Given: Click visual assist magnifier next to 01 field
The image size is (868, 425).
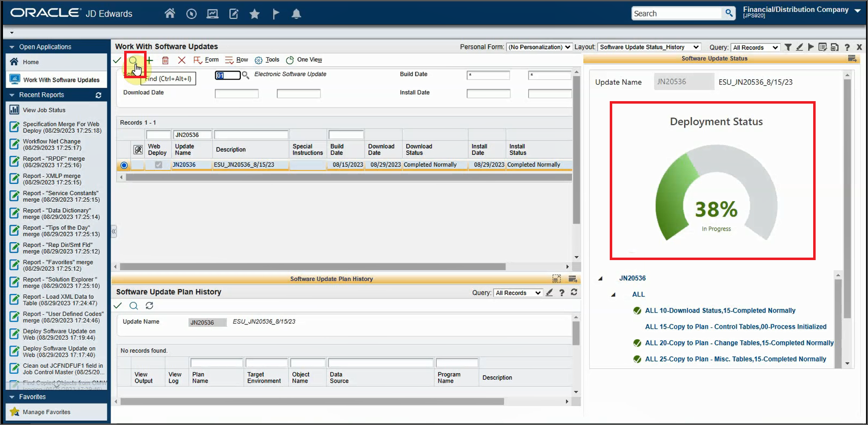Looking at the screenshot, I should [x=246, y=75].
